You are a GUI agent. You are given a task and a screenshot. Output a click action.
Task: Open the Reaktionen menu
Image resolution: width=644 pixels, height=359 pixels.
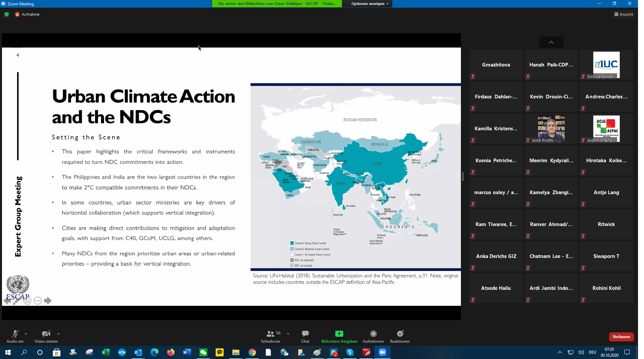[x=400, y=336]
